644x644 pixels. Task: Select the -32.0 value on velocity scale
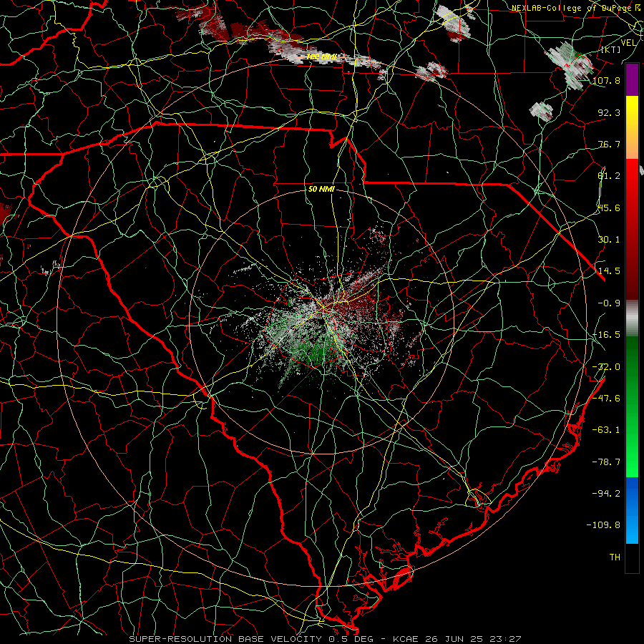[606, 367]
